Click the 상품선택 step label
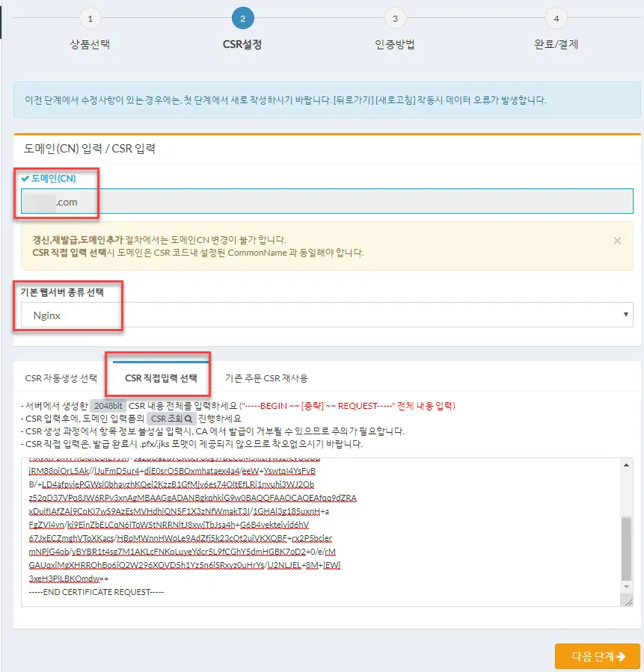This screenshot has height=672, width=644. click(x=90, y=44)
